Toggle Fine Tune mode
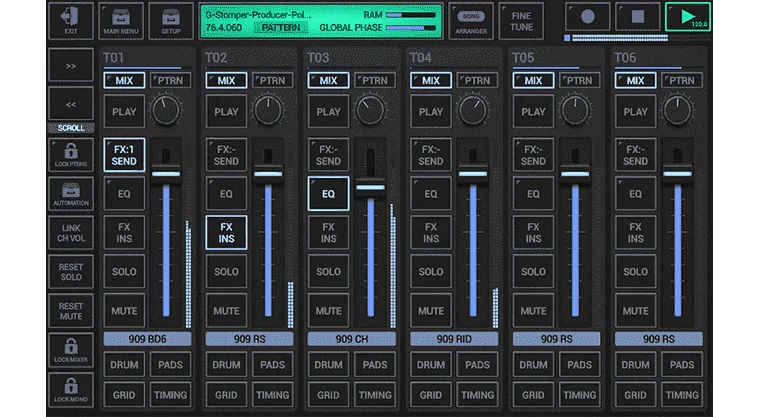Image resolution: width=760 pixels, height=417 pixels. (521, 20)
